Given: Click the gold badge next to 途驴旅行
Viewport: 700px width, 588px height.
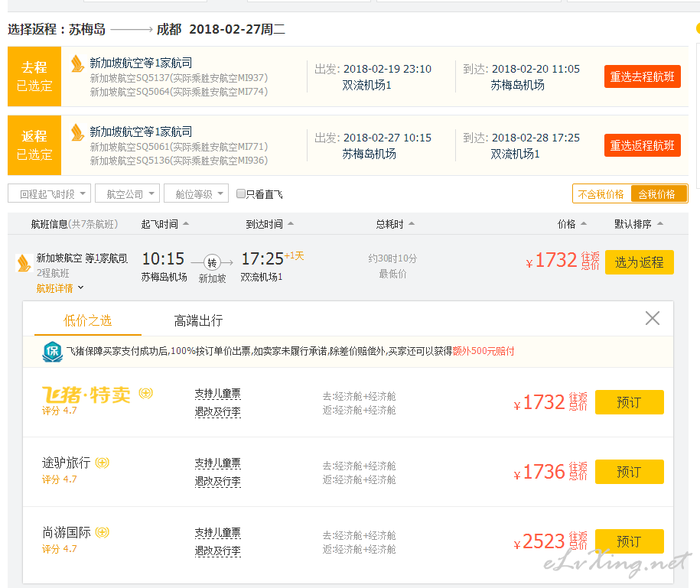Looking at the screenshot, I should tap(103, 463).
